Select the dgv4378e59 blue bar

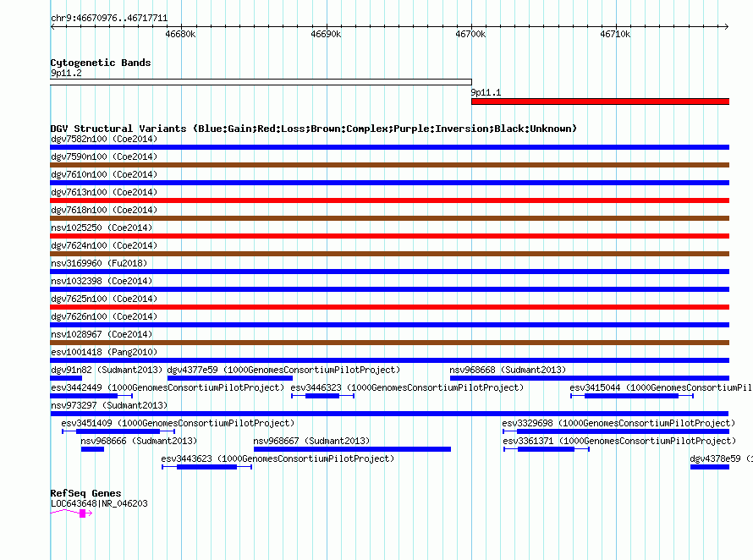pos(710,467)
